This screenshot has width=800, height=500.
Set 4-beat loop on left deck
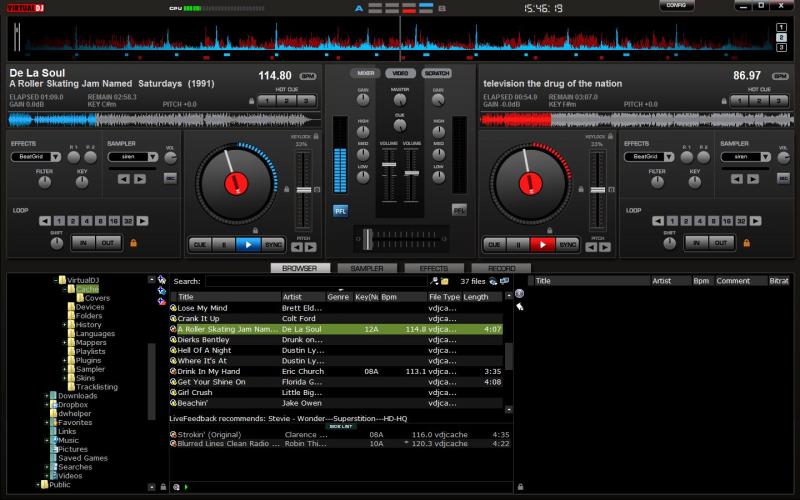(86, 221)
